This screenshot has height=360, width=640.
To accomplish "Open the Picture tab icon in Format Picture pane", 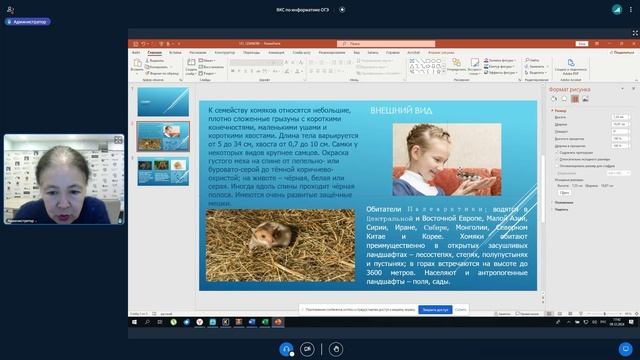I will pos(586,99).
